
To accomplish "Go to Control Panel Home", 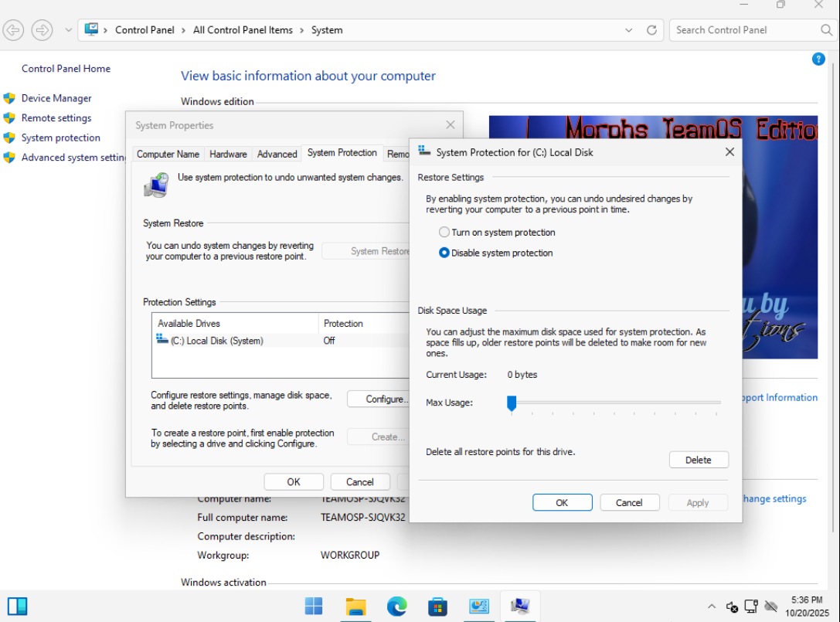I will click(66, 69).
